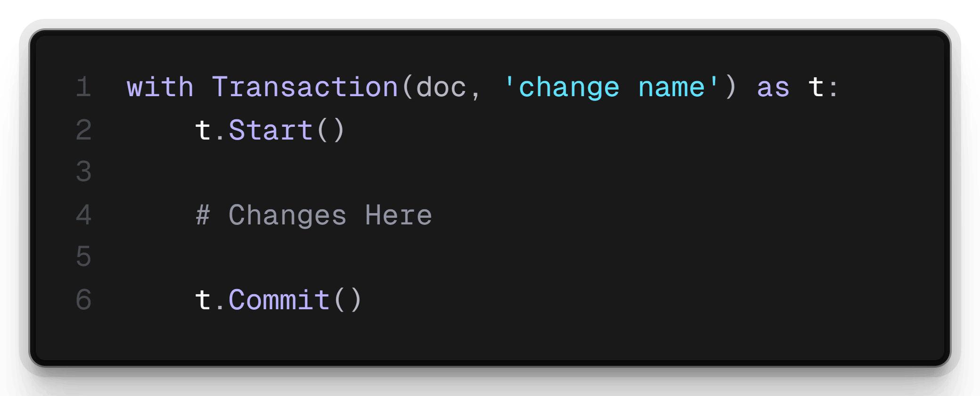Viewport: 980px width, 396px height.
Task: Click the Commit method call
Action: click(x=279, y=300)
